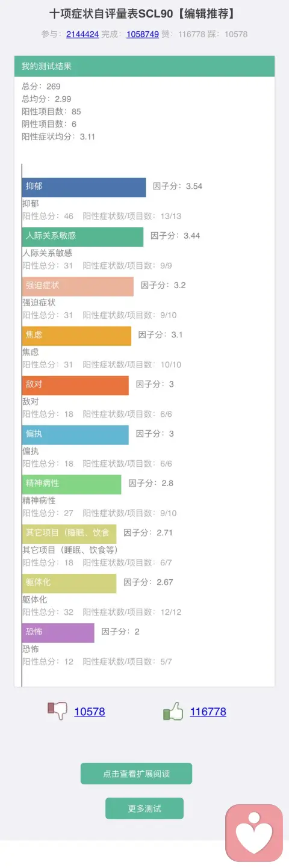Open the 2144424 participants link
This screenshot has width=289, height=868.
pyautogui.click(x=83, y=34)
